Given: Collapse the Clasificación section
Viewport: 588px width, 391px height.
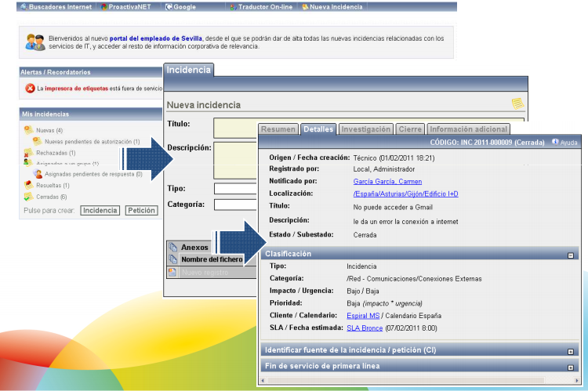Looking at the screenshot, I should (x=571, y=255).
